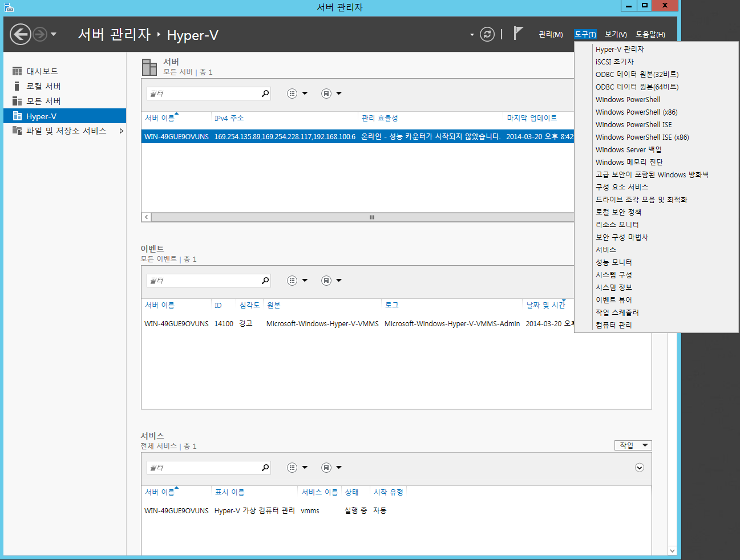Viewport: 740px width, 560px height.
Task: Click list options icon in 이벤트 section
Action: (x=292, y=281)
